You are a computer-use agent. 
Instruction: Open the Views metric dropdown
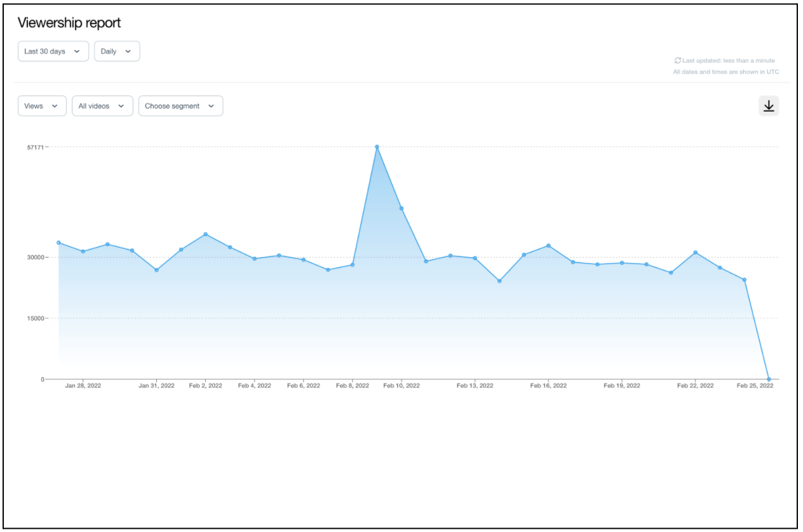tap(42, 106)
